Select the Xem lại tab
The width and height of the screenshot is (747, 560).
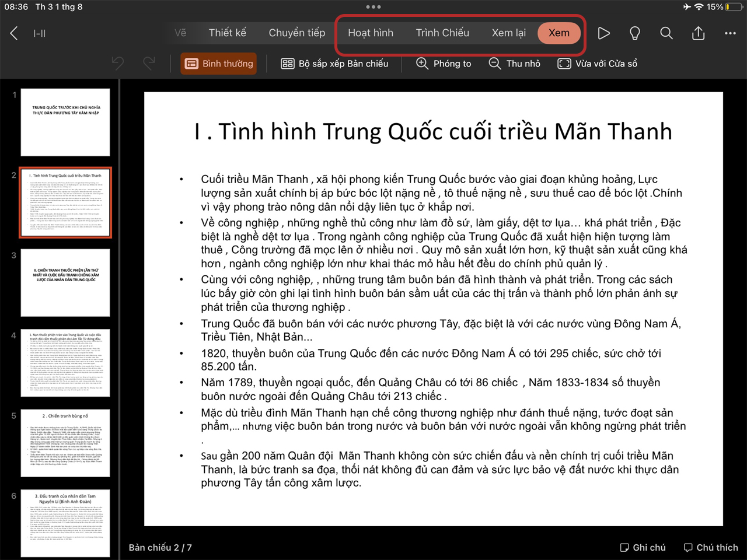click(x=509, y=33)
